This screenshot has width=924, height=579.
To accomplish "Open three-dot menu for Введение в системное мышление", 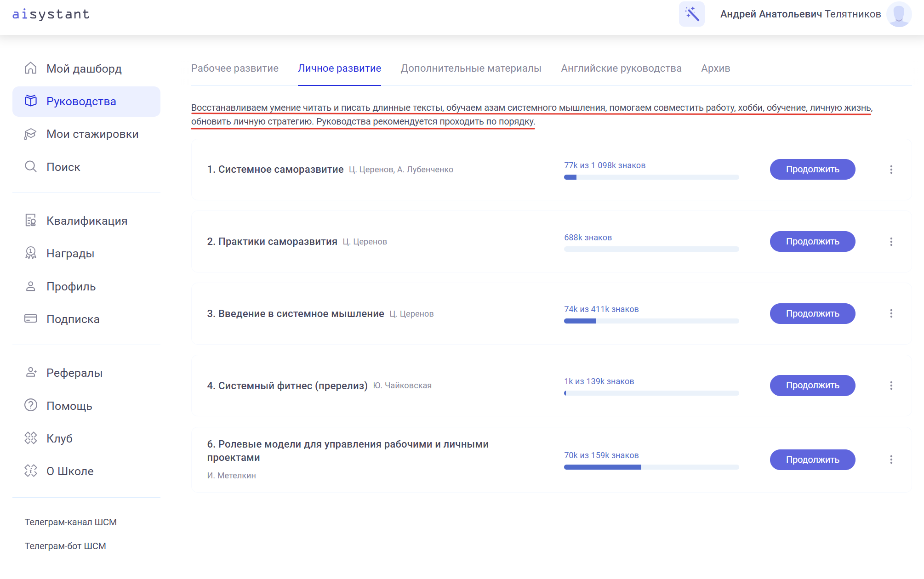I will pyautogui.click(x=891, y=313).
